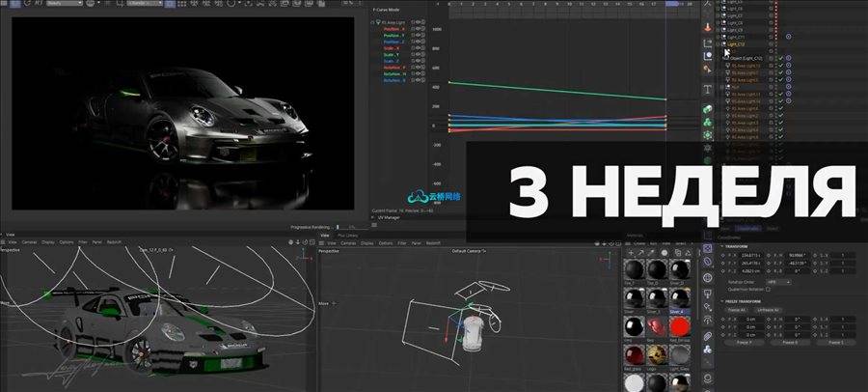
Task: Click the screen monitor icon in attribute strip
Action: point(707,294)
